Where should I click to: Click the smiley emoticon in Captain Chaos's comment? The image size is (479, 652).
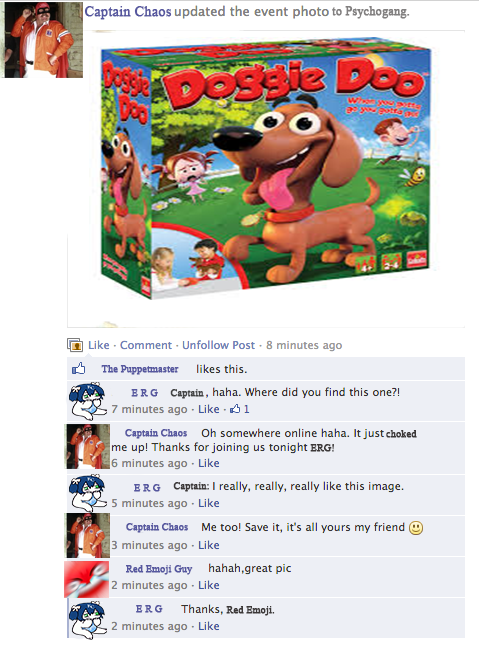coord(416,528)
